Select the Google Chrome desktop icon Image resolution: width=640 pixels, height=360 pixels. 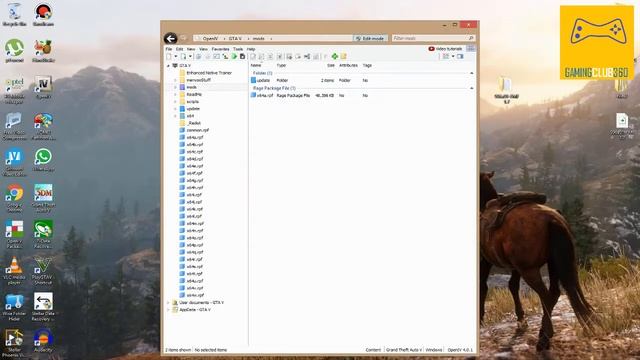point(15,198)
